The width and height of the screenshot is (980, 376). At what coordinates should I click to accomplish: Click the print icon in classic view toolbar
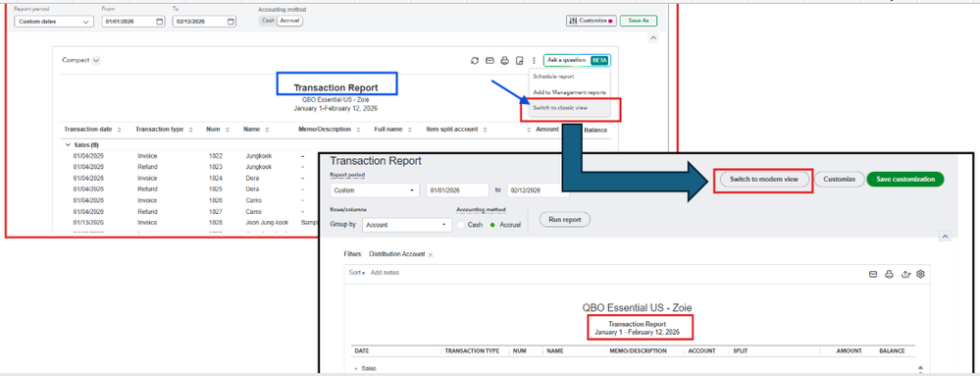[x=890, y=274]
